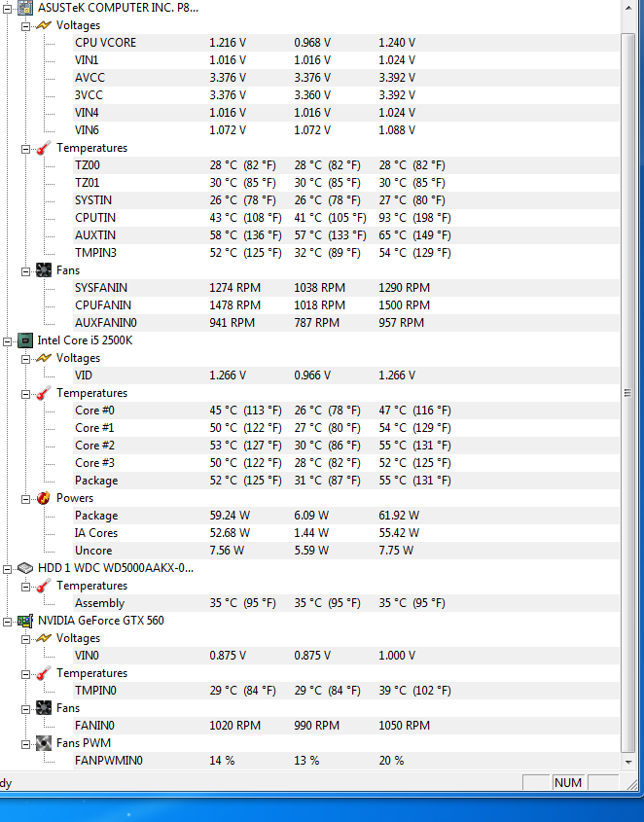Select the CPUTIN temperature row
644x822 pixels.
(346, 218)
